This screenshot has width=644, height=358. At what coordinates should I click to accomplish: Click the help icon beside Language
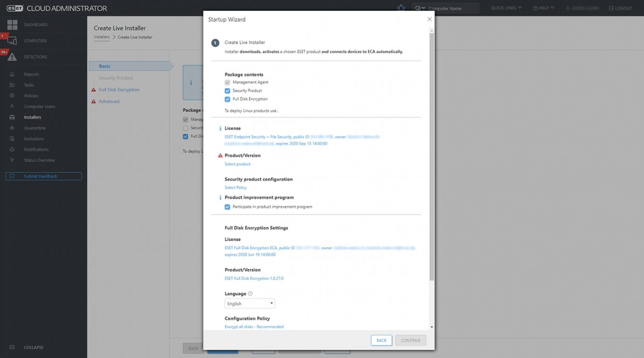click(x=250, y=293)
